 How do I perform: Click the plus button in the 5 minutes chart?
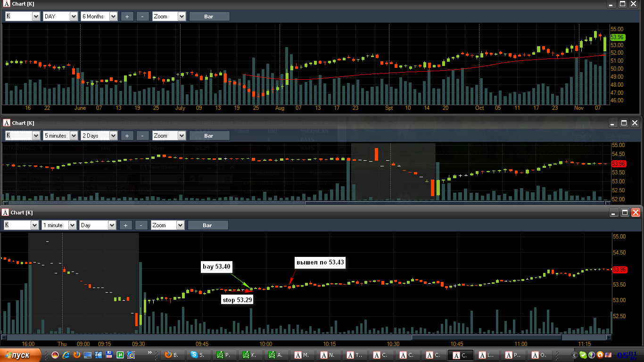(127, 136)
